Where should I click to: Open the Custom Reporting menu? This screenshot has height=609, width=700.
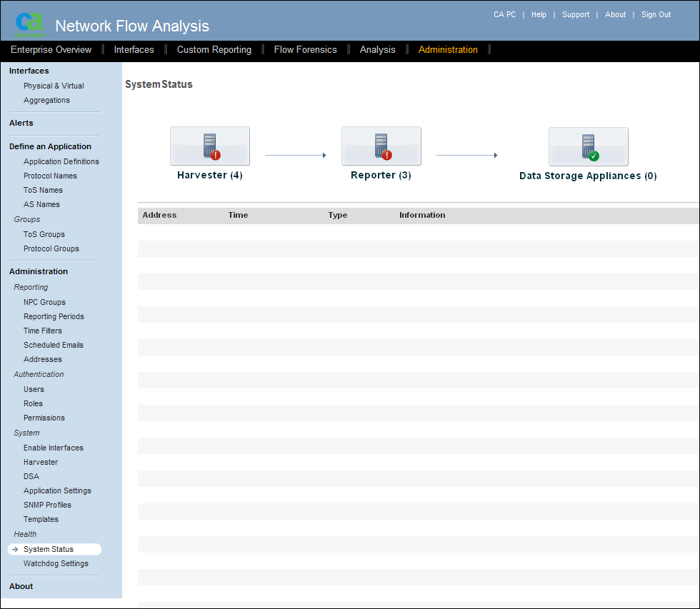214,49
